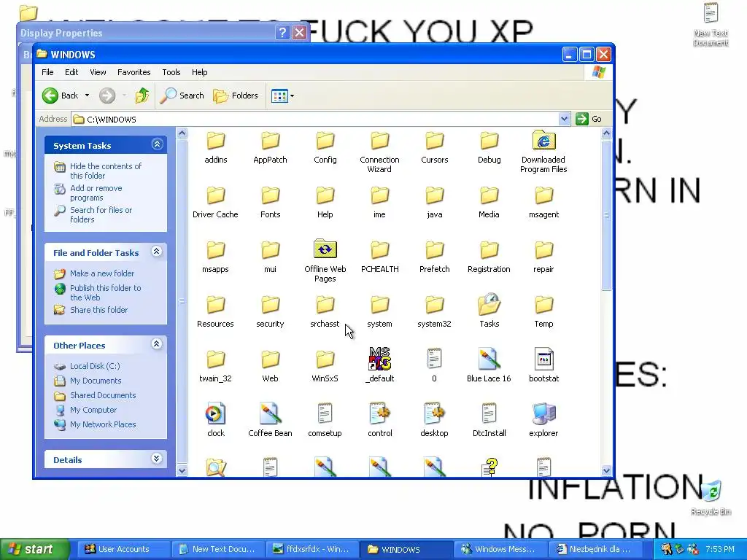Screen dimensions: 747x560
Task: Click Hide the contents of this folder
Action: (x=105, y=171)
